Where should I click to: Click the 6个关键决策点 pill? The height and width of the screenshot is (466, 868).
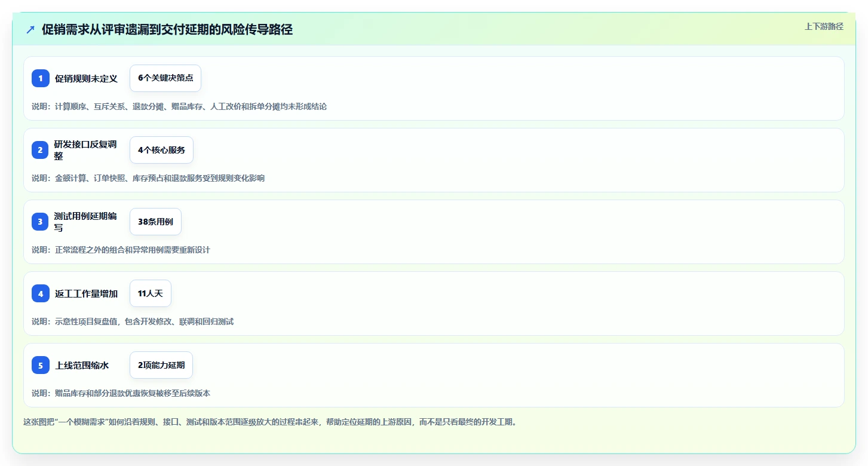coord(165,78)
